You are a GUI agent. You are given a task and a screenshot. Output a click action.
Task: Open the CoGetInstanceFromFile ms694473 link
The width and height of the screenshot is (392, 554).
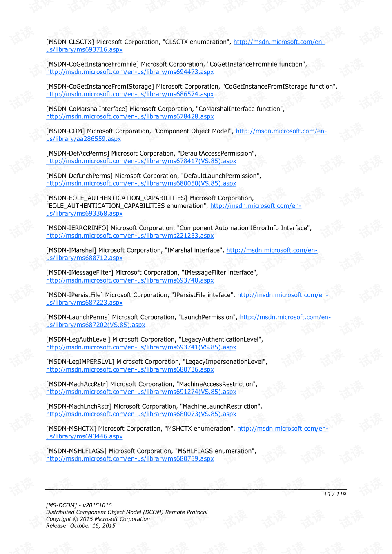[130, 72]
